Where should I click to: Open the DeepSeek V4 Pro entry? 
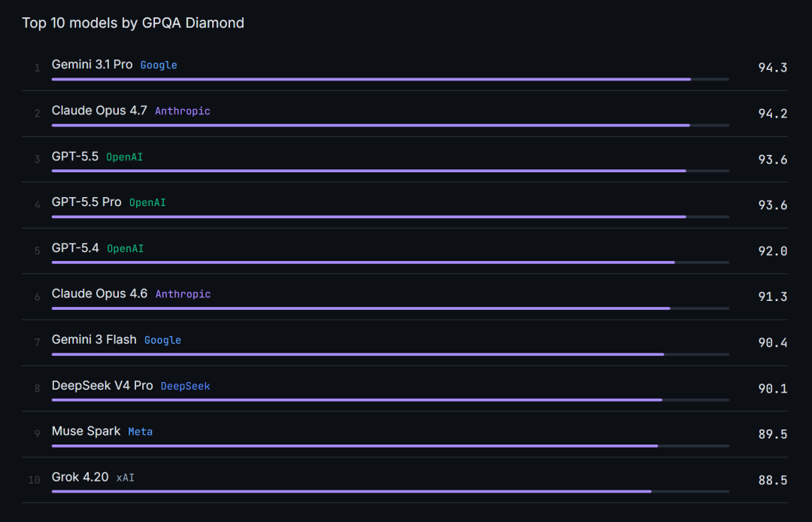click(x=102, y=385)
